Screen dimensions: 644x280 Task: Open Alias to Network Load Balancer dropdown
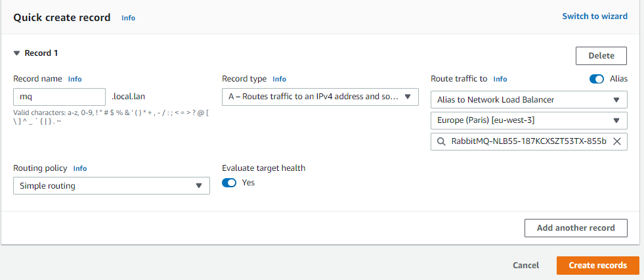click(528, 100)
